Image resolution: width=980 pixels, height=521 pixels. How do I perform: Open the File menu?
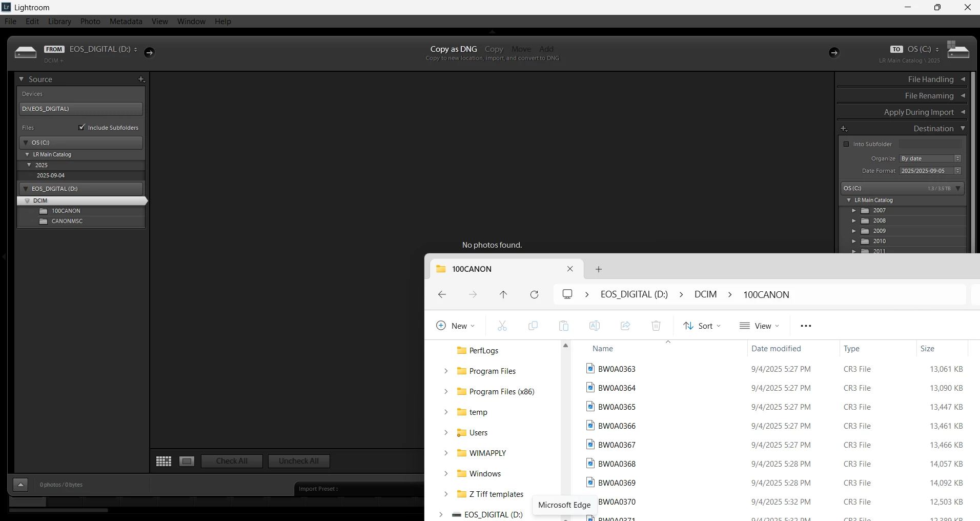tap(10, 22)
